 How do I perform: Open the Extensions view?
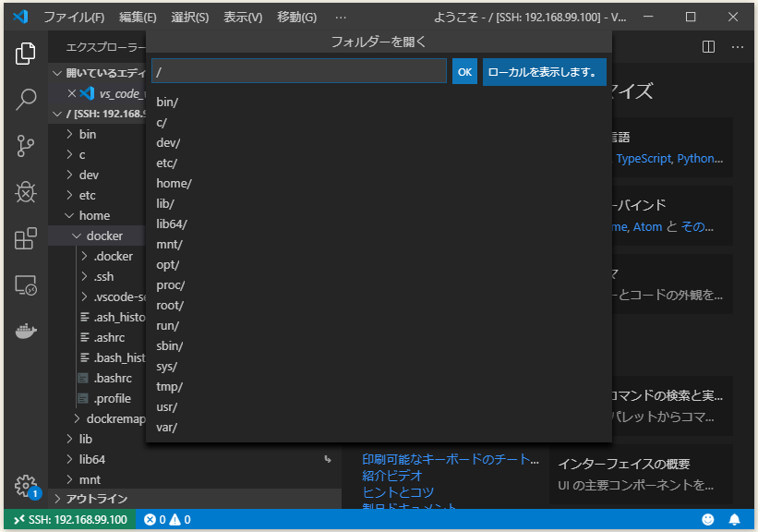(25, 238)
